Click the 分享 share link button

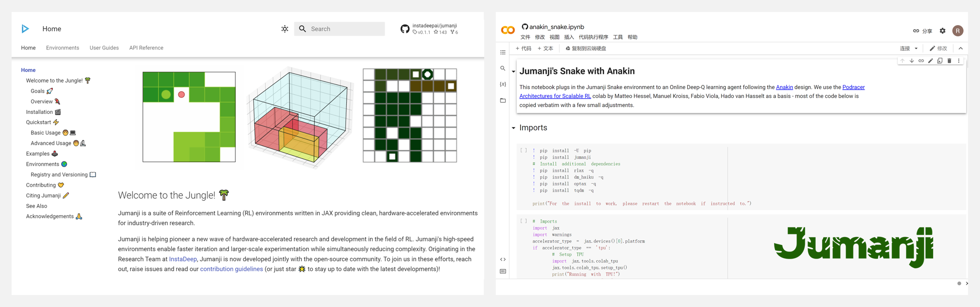coord(922,31)
